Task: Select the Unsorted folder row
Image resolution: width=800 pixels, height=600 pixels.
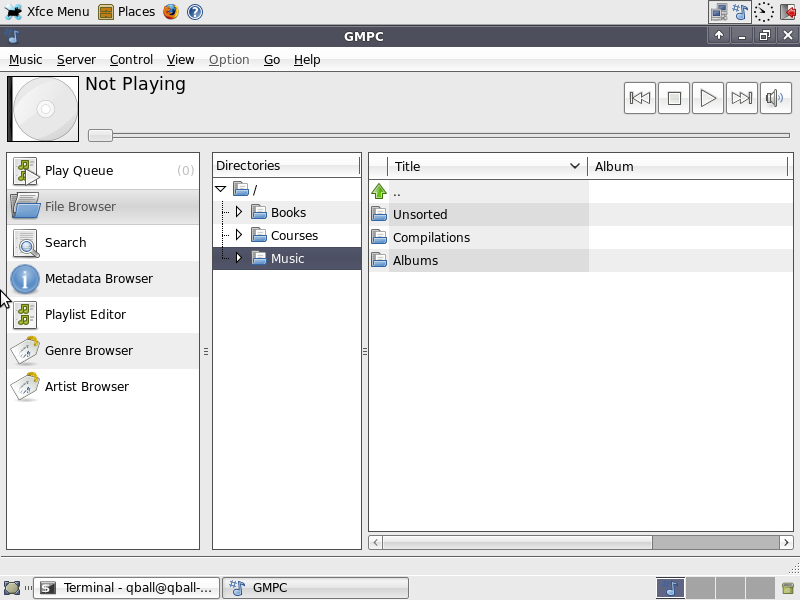Action: point(581,214)
